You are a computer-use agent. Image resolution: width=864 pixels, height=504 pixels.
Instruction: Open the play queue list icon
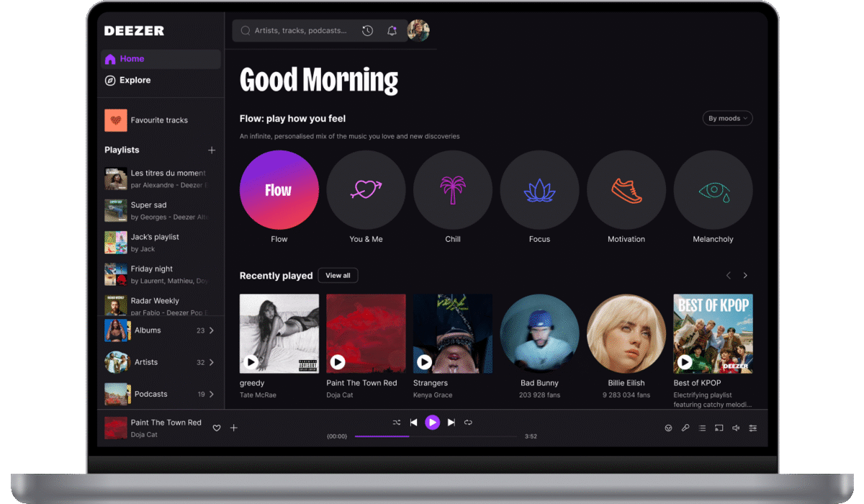[702, 428]
